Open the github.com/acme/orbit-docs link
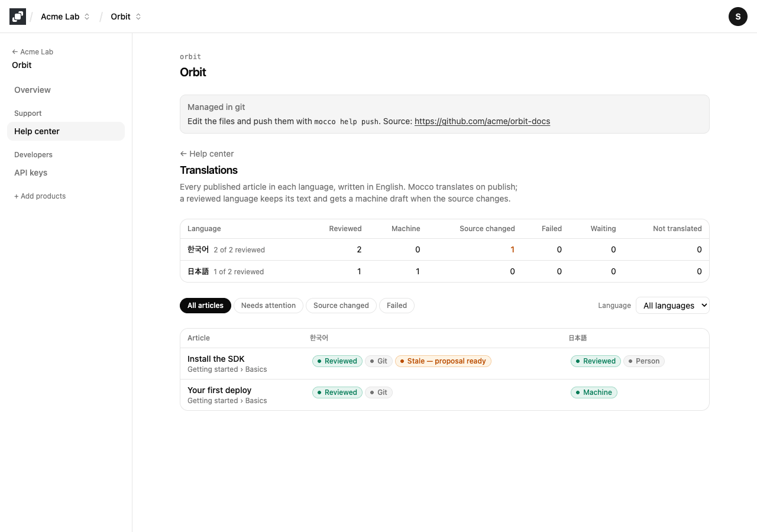The height and width of the screenshot is (532, 757). (x=482, y=121)
